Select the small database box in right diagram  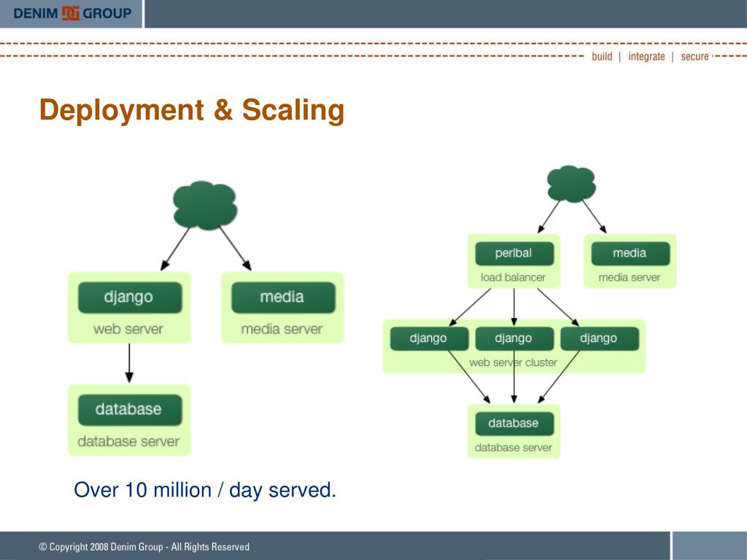click(514, 424)
